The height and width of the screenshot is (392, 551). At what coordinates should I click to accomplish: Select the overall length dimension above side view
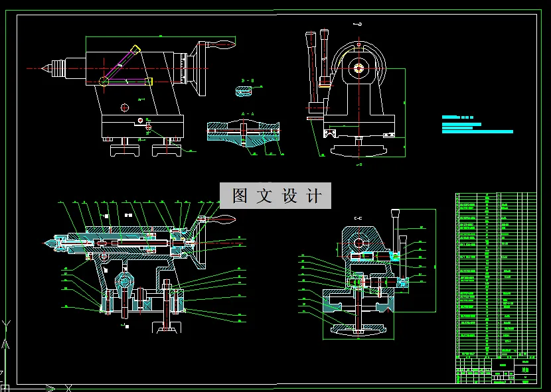pyautogui.click(x=161, y=36)
